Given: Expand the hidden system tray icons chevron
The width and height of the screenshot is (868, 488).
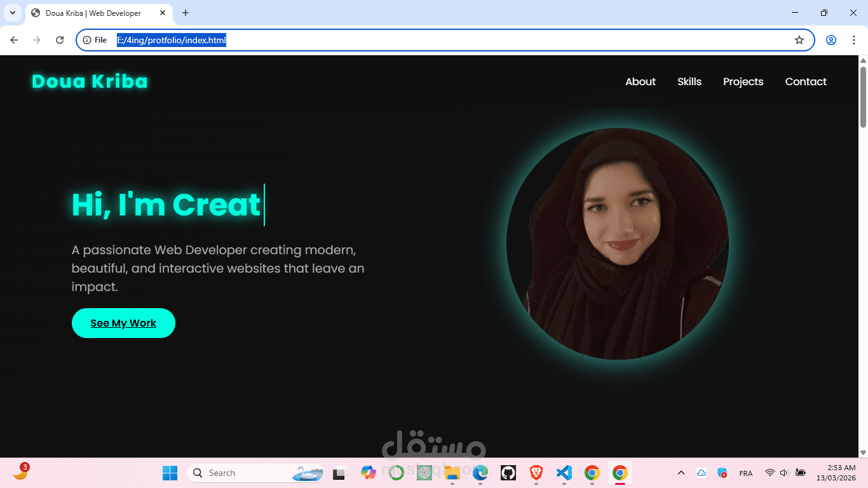Looking at the screenshot, I should [681, 473].
